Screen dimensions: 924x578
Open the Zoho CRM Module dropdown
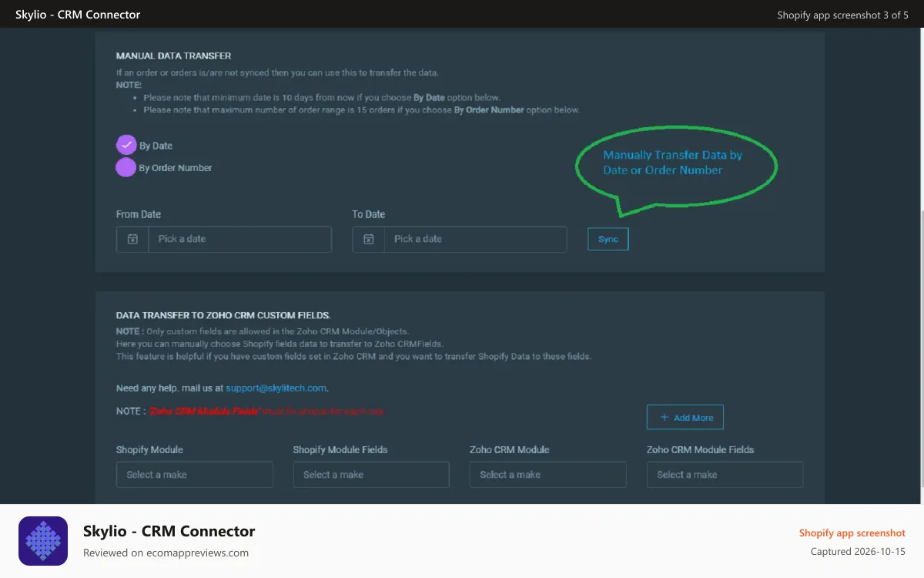tap(548, 475)
